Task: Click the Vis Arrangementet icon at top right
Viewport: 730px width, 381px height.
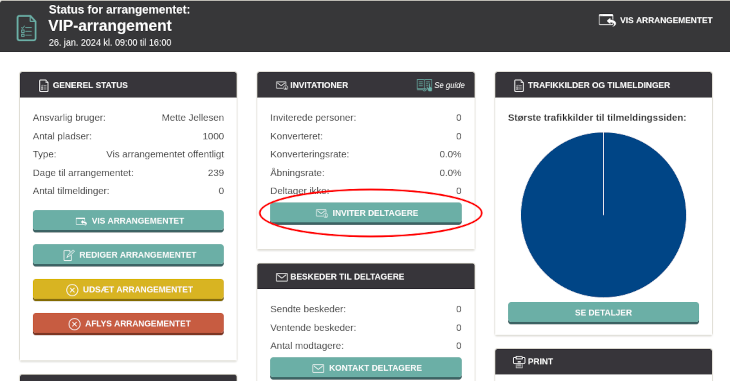Action: [607, 20]
